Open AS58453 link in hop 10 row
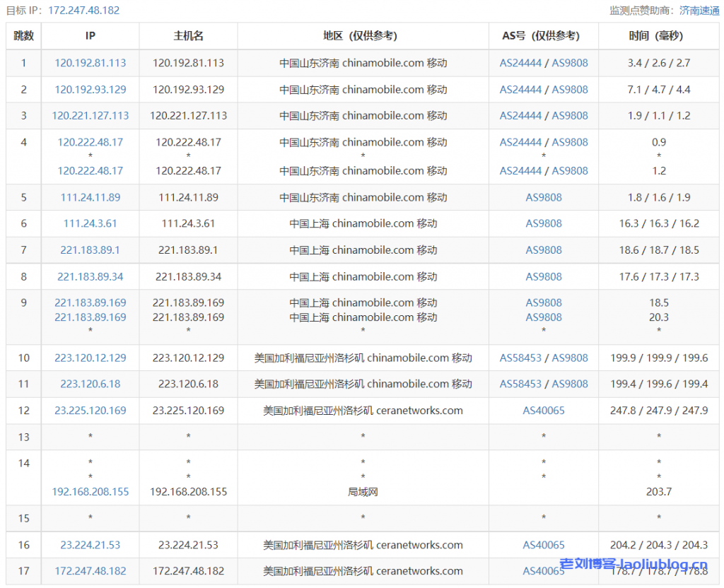The image size is (724, 588). click(x=520, y=358)
